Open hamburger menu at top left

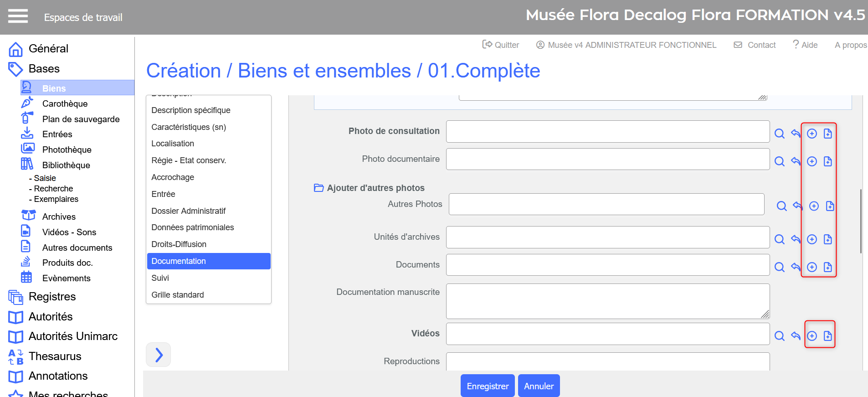[x=18, y=16]
